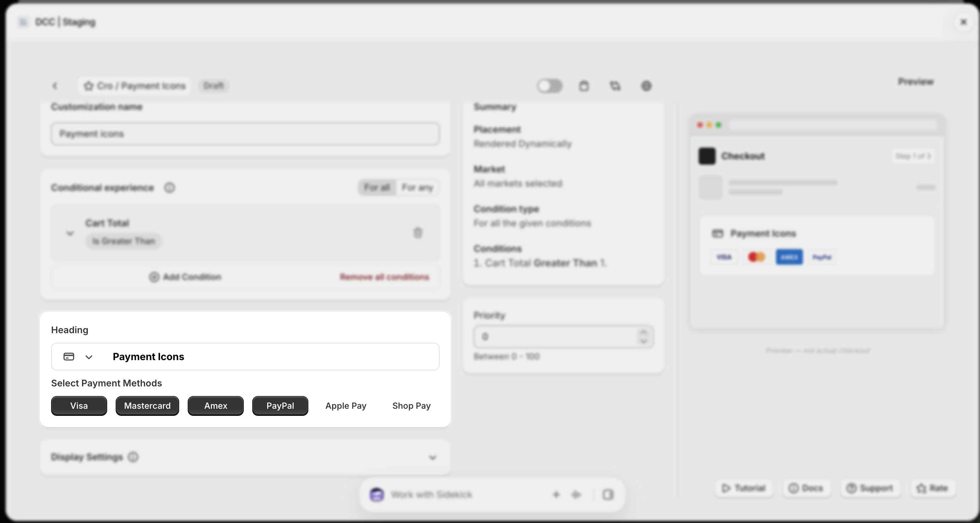Click the round dark icon in the top toolbar
The image size is (980, 523).
pyautogui.click(x=646, y=86)
